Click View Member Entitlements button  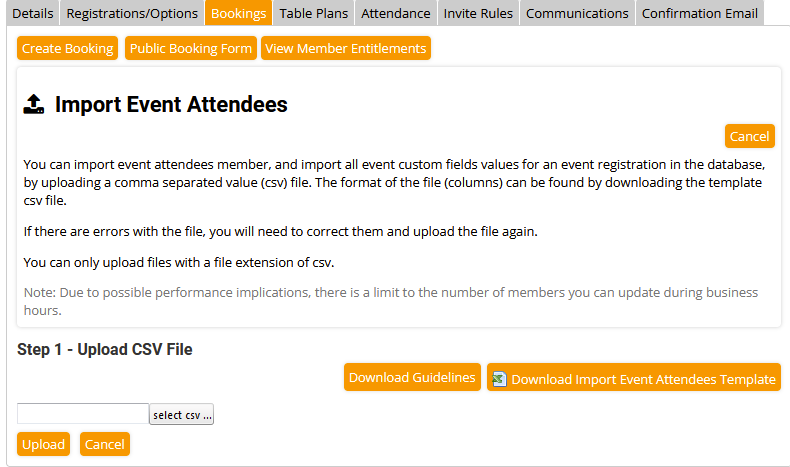346,48
